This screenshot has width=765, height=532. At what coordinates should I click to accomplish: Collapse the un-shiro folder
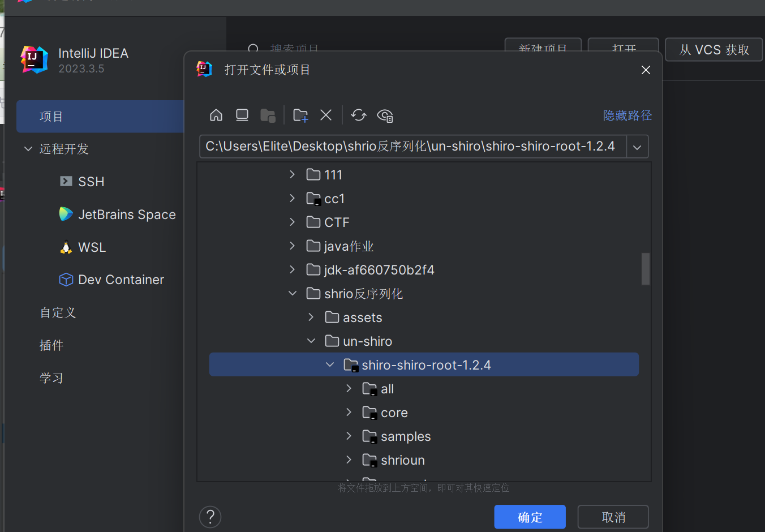[x=311, y=341]
